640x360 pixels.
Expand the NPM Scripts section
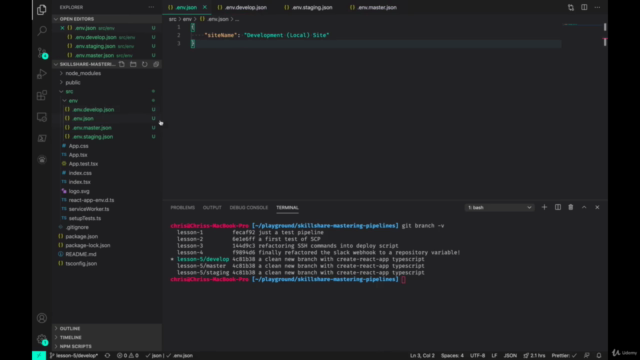click(107, 346)
